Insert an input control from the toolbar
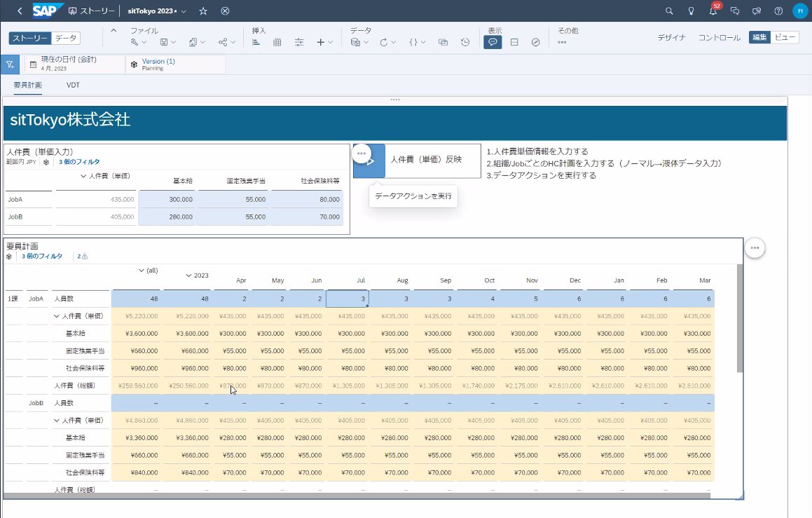 (298, 43)
